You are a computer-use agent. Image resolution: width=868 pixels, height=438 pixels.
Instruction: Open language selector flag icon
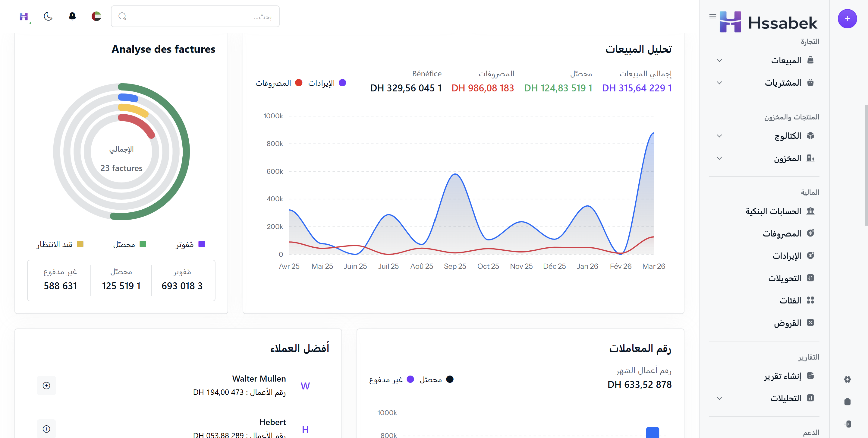click(96, 16)
